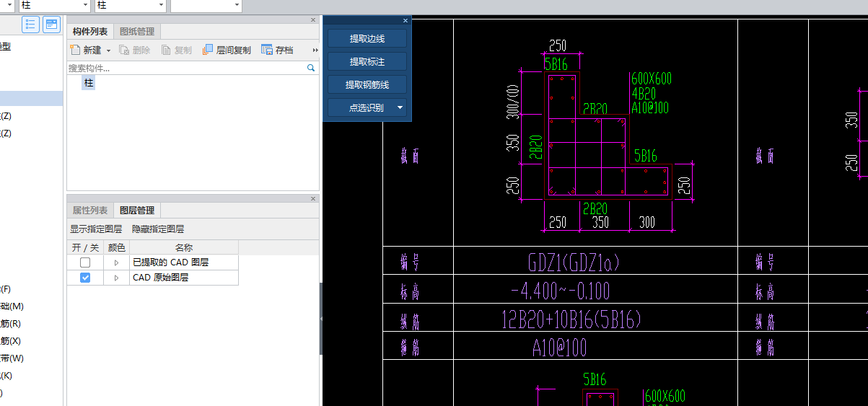Open the 点选识别 dropdown arrow
868x406 pixels.
[399, 108]
